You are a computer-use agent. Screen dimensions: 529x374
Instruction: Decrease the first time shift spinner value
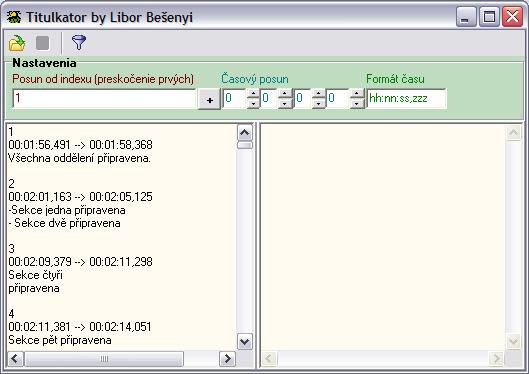pyautogui.click(x=253, y=104)
